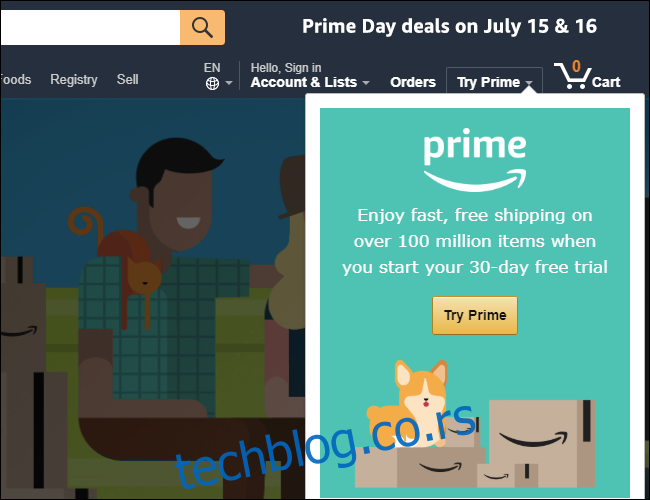Click the prime logo in popup

(x=475, y=160)
